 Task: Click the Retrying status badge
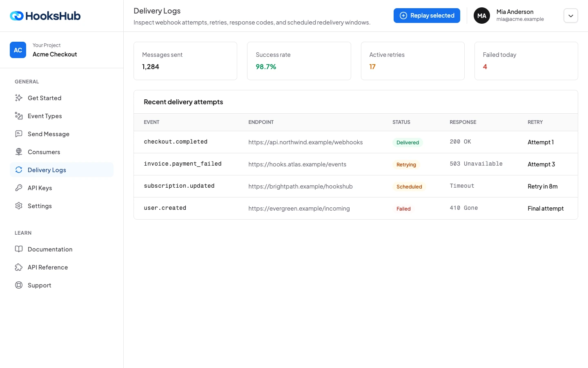[x=406, y=165]
